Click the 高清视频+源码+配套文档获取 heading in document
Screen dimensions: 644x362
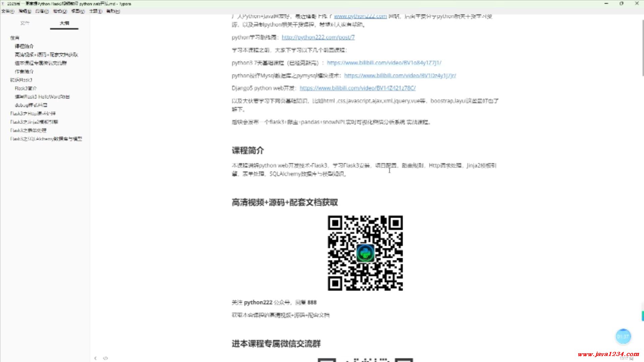click(x=285, y=202)
